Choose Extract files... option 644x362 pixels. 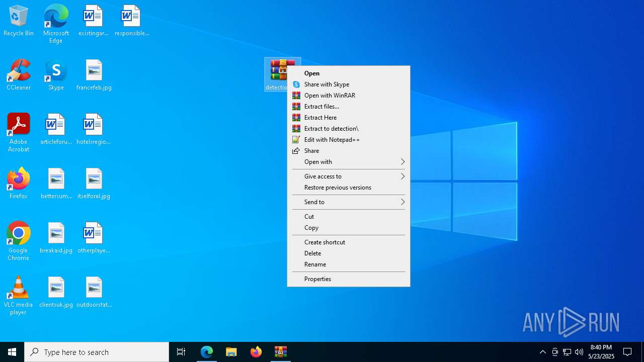click(349, 107)
